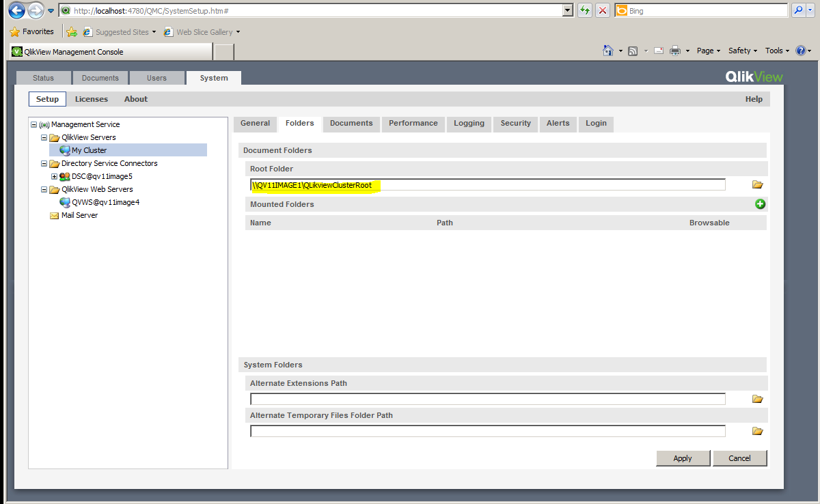The image size is (820, 504).
Task: Switch to the Performance tab
Action: pos(413,124)
